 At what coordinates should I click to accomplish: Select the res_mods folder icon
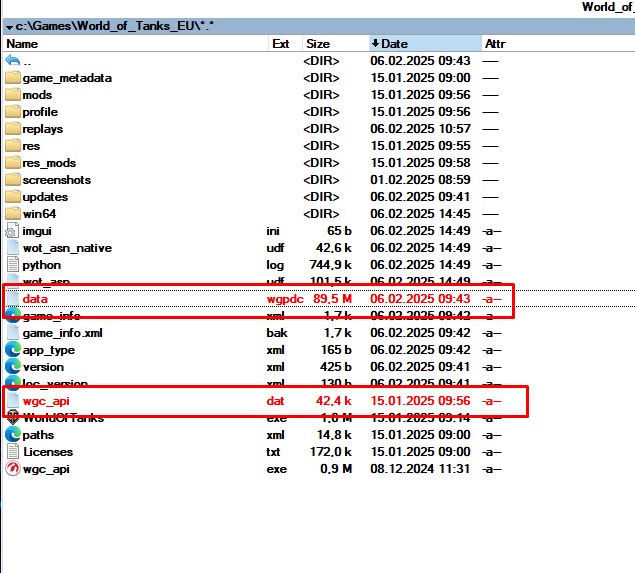coord(13,163)
